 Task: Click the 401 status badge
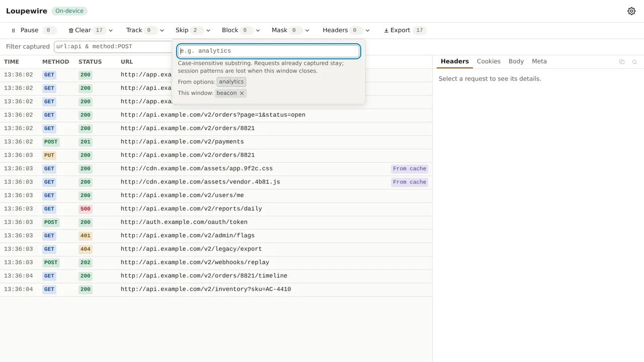(86, 236)
